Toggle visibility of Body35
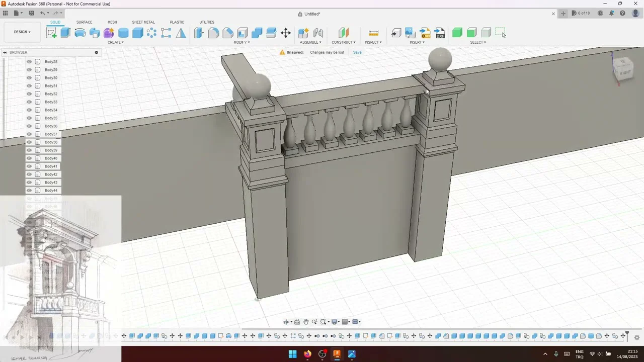The height and width of the screenshot is (362, 644). pos(29,118)
